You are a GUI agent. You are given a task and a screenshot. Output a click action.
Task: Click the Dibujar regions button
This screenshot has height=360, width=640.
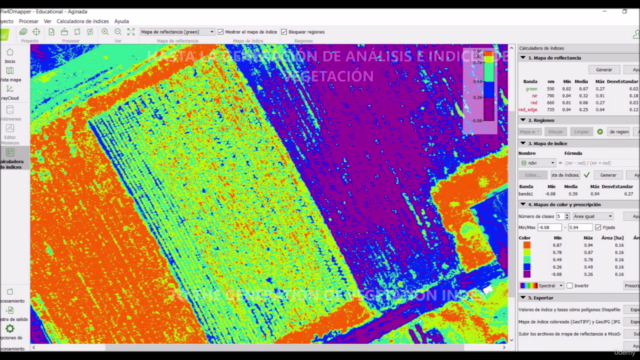point(555,132)
